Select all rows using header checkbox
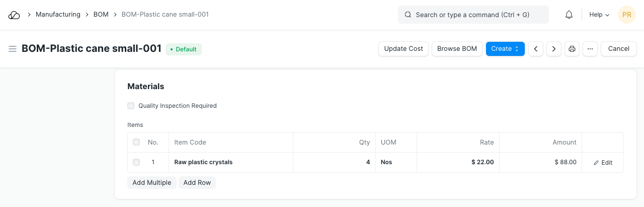This screenshot has width=644, height=207. coord(136,143)
